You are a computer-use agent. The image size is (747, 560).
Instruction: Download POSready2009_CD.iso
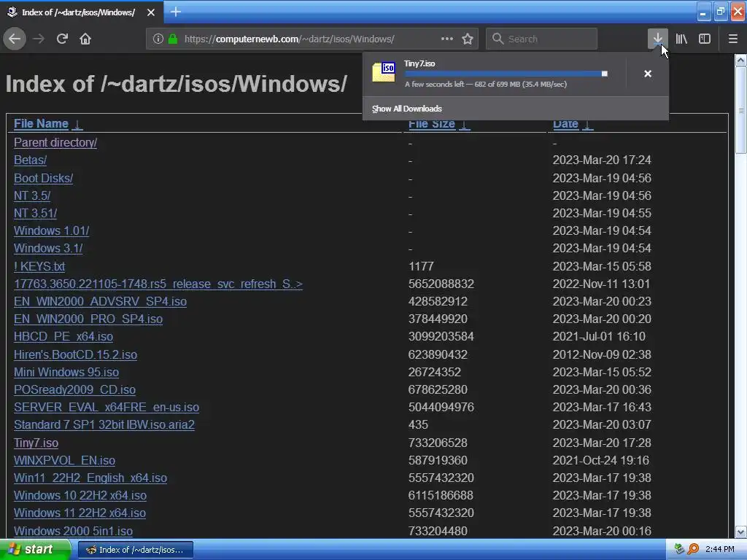pos(75,390)
